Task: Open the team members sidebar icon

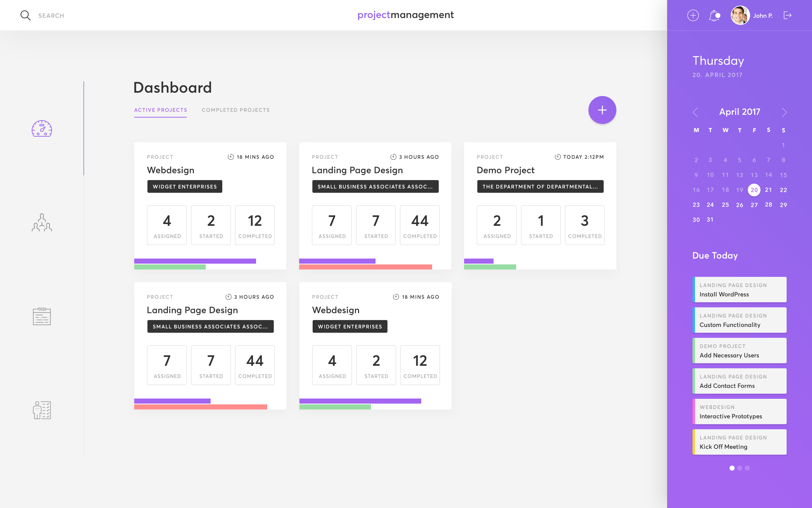Action: [x=42, y=223]
